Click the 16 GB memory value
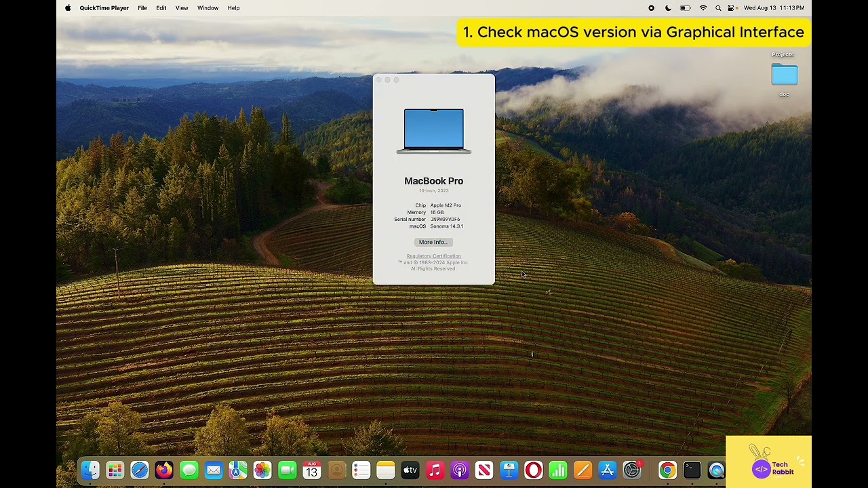Viewport: 868px width, 488px height. tap(437, 212)
